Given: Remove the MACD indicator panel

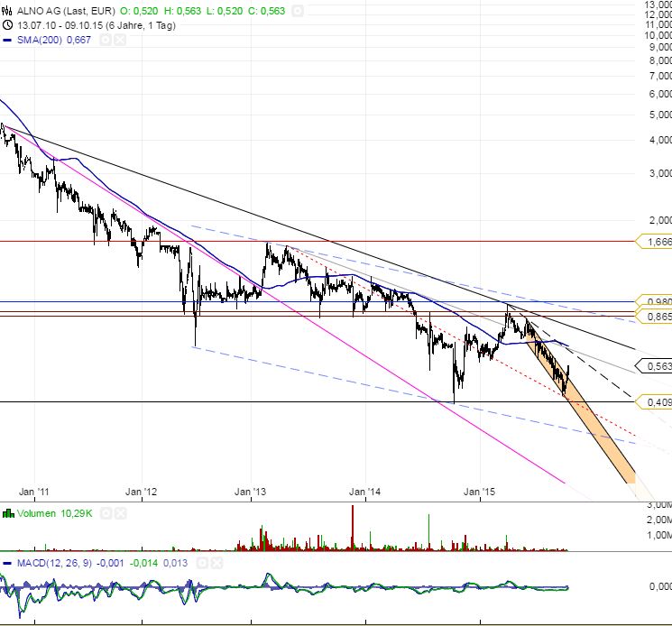Looking at the screenshot, I should pyautogui.click(x=217, y=563).
